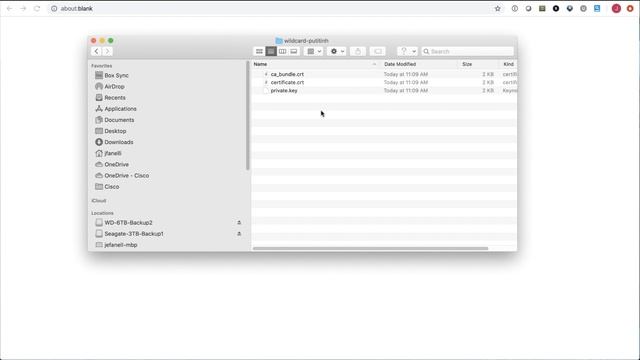Open the group-by arrangement dropdown
The width and height of the screenshot is (640, 360).
tap(314, 51)
